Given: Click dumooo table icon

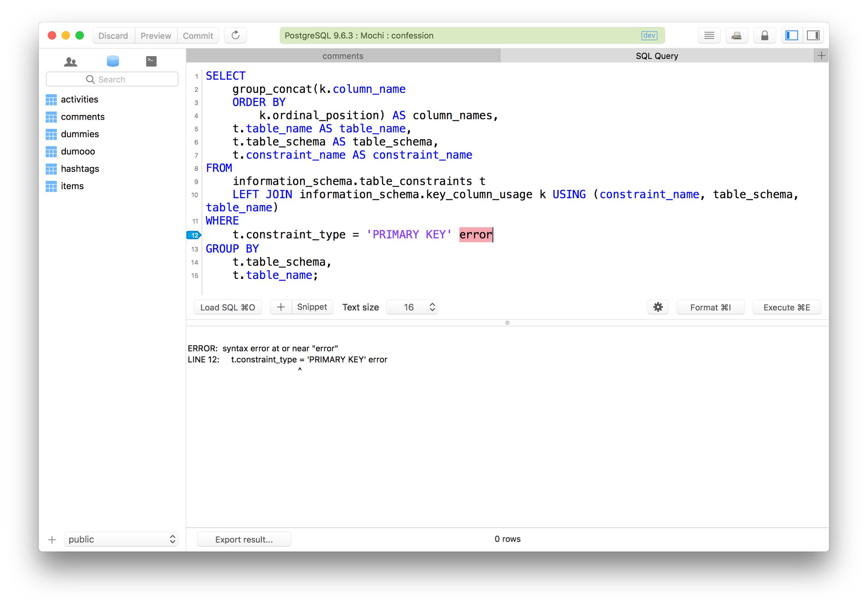Looking at the screenshot, I should point(51,152).
